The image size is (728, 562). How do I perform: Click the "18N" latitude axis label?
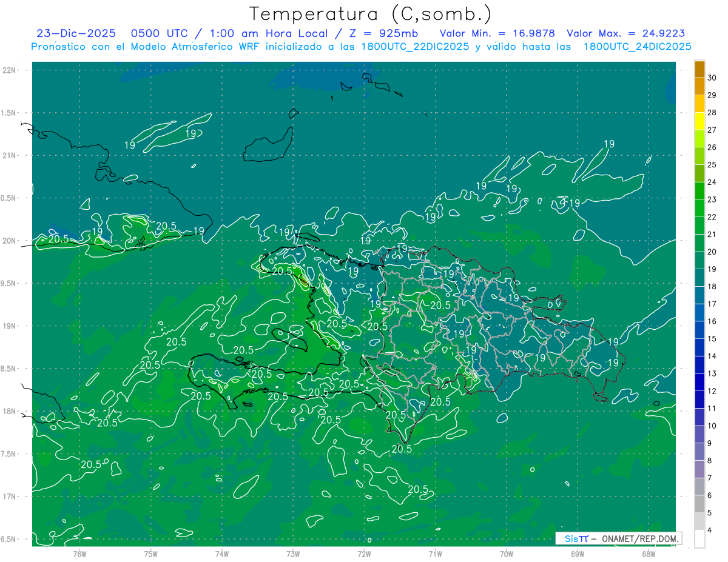(x=9, y=411)
